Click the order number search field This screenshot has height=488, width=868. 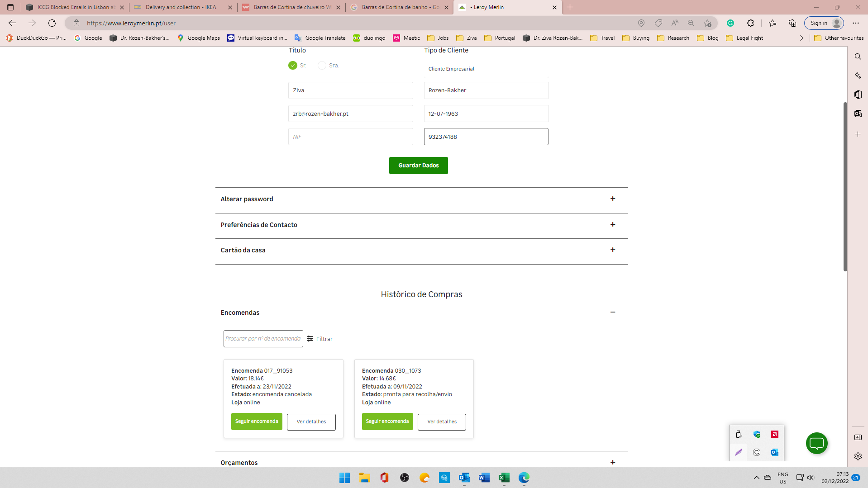pyautogui.click(x=263, y=339)
